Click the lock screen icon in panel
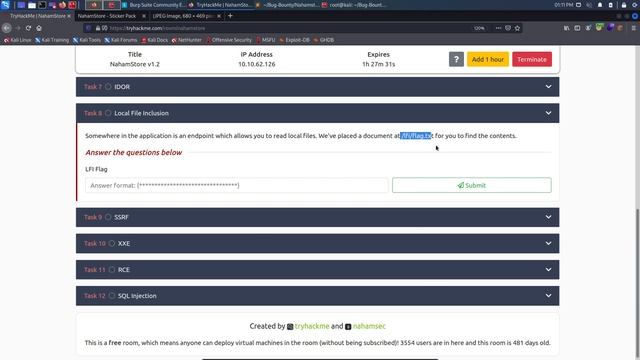The width and height of the screenshot is (640, 360). coord(624,5)
